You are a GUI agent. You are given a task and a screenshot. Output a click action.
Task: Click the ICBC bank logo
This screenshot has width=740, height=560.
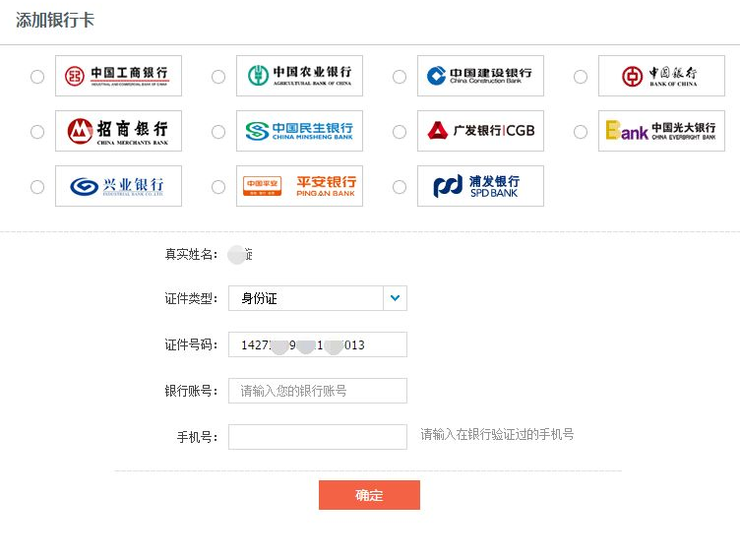tap(118, 76)
